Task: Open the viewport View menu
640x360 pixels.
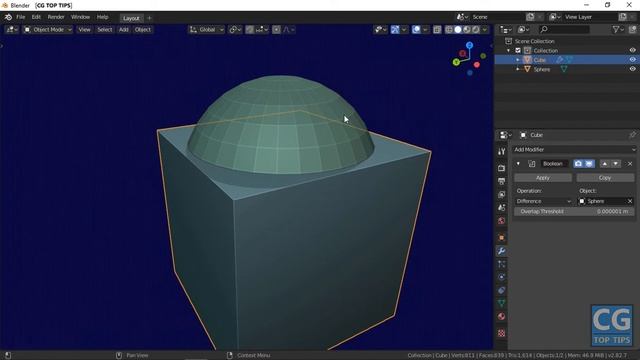Action: tap(84, 30)
